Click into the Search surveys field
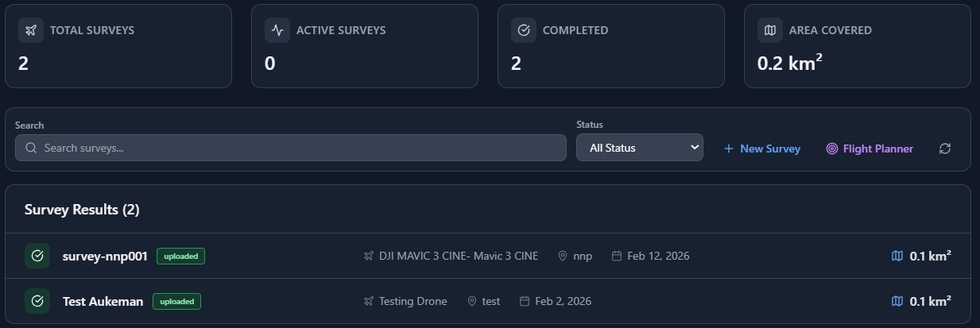The image size is (980, 328). 290,148
